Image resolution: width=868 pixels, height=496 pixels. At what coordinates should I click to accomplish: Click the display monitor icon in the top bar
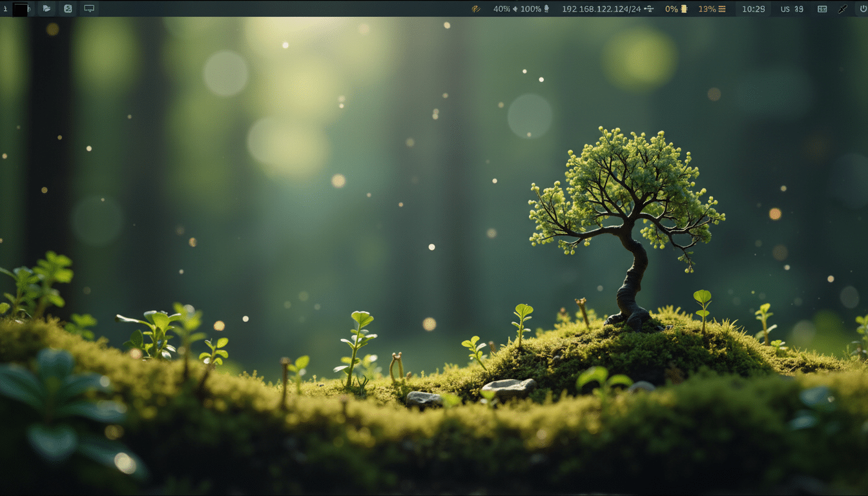[88, 8]
